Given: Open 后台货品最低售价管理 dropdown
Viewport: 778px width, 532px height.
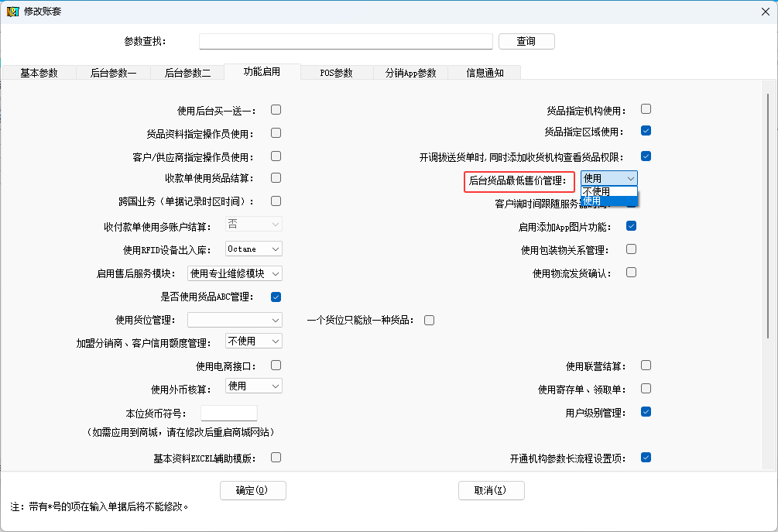Looking at the screenshot, I should tap(609, 178).
